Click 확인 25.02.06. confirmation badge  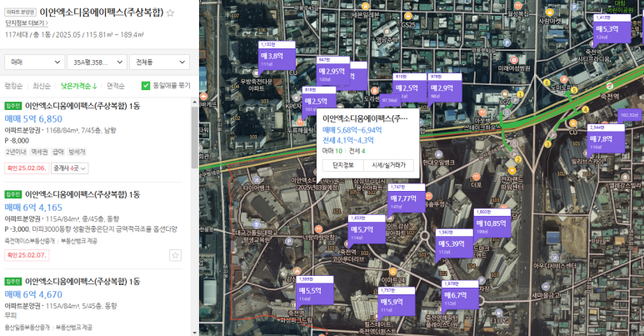click(27, 168)
